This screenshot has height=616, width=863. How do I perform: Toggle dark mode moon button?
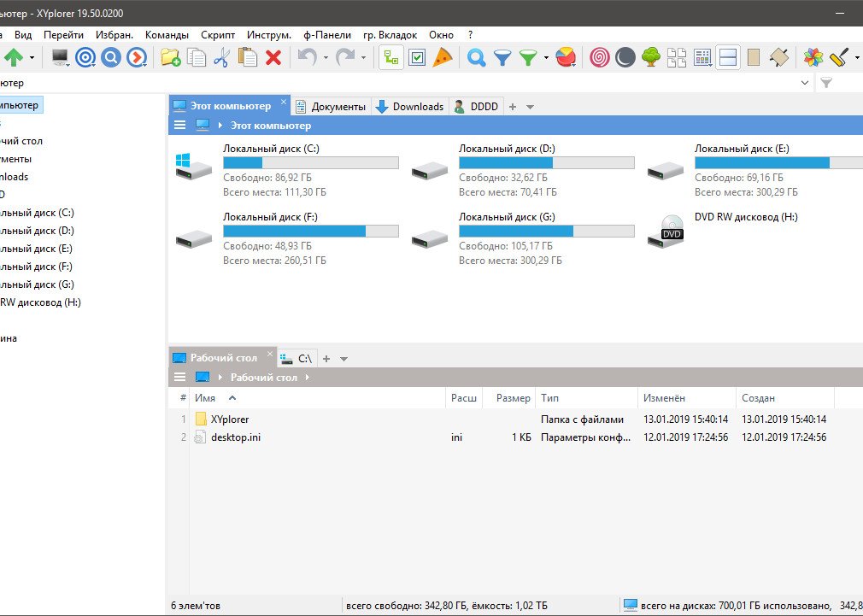click(x=625, y=57)
